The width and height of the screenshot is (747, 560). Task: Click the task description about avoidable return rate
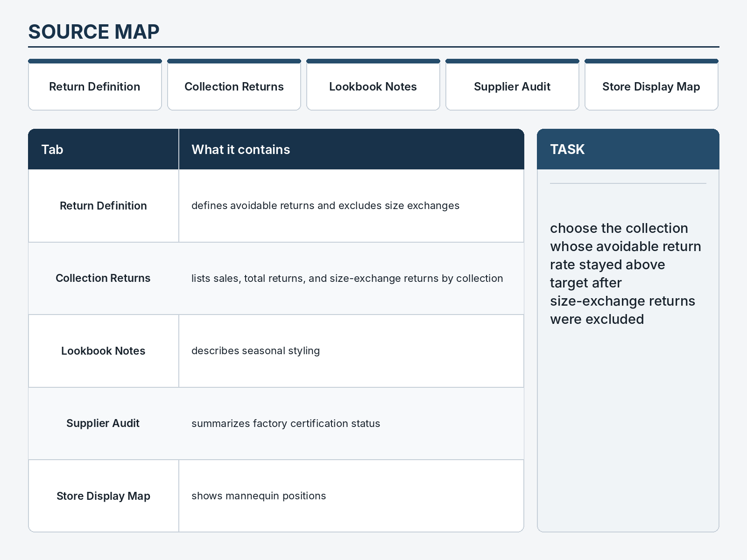[x=626, y=273]
